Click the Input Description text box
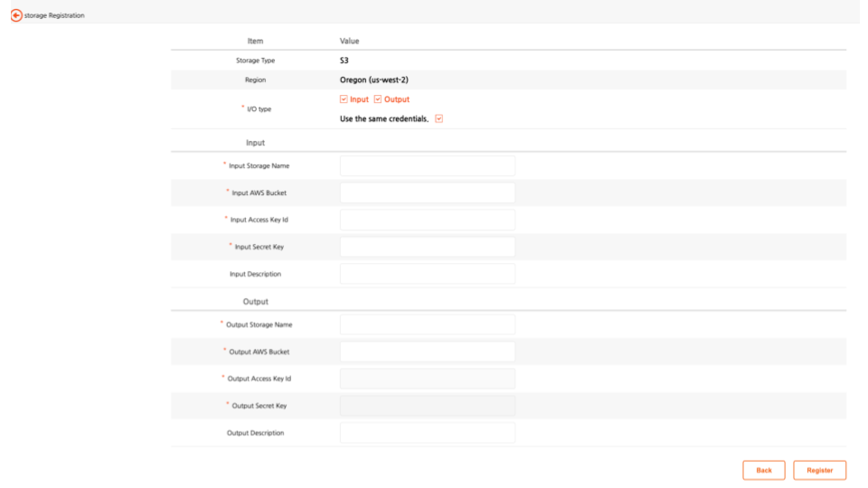The width and height of the screenshot is (868, 488). [x=427, y=274]
